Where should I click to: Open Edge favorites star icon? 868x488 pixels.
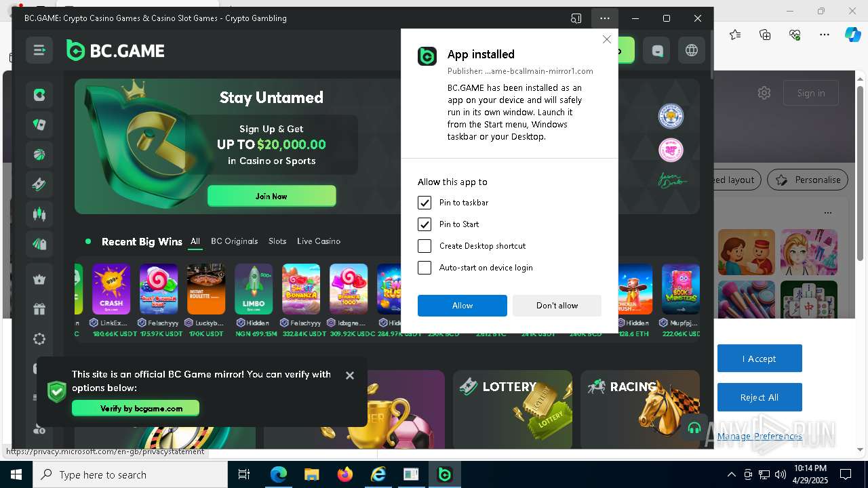735,35
